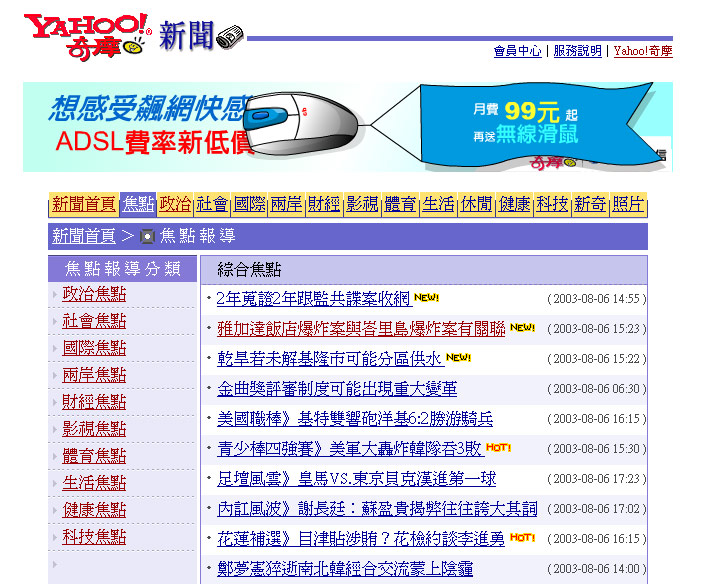Open the 照片 tab

(628, 204)
